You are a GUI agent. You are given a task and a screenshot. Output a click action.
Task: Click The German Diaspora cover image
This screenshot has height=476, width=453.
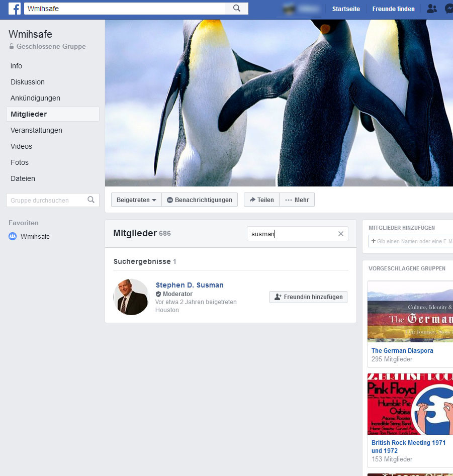[x=410, y=312]
